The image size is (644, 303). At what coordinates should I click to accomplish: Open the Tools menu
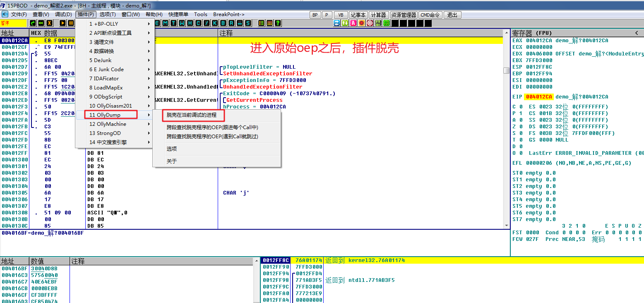point(201,14)
